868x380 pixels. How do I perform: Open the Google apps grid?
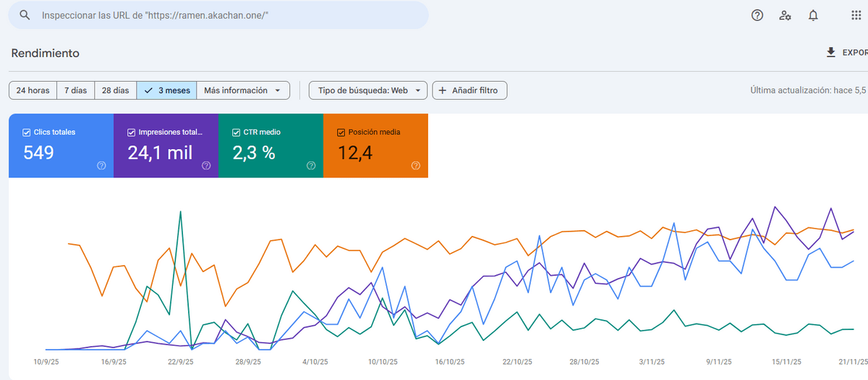[856, 15]
